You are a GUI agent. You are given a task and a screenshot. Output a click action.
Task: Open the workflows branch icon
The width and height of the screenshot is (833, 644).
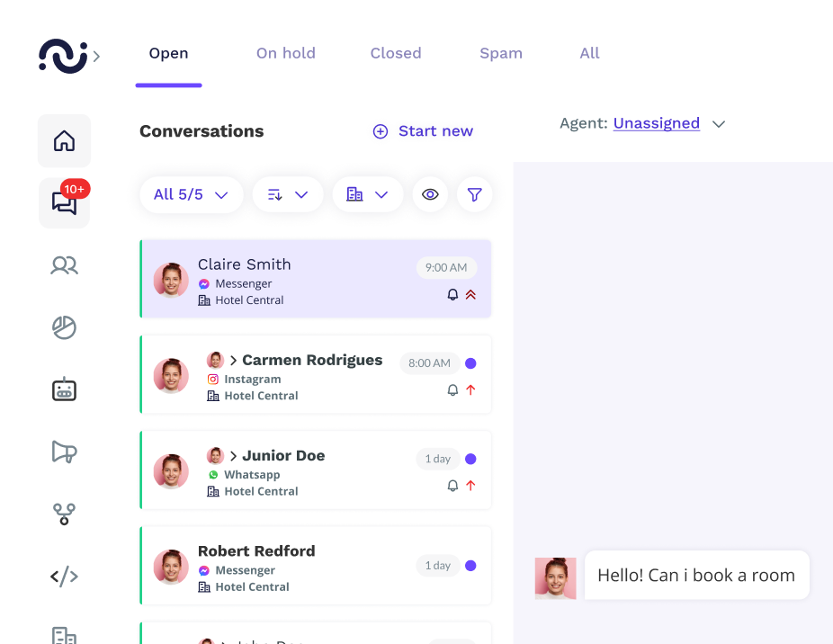(64, 514)
